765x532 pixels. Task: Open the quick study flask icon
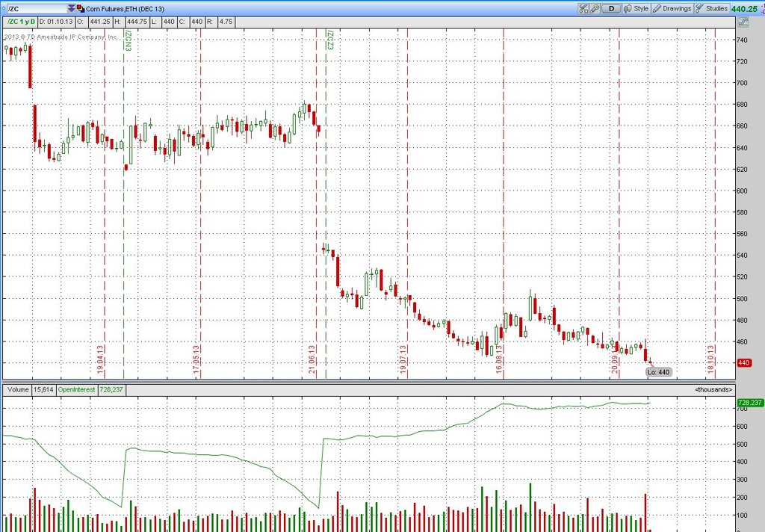[583, 9]
